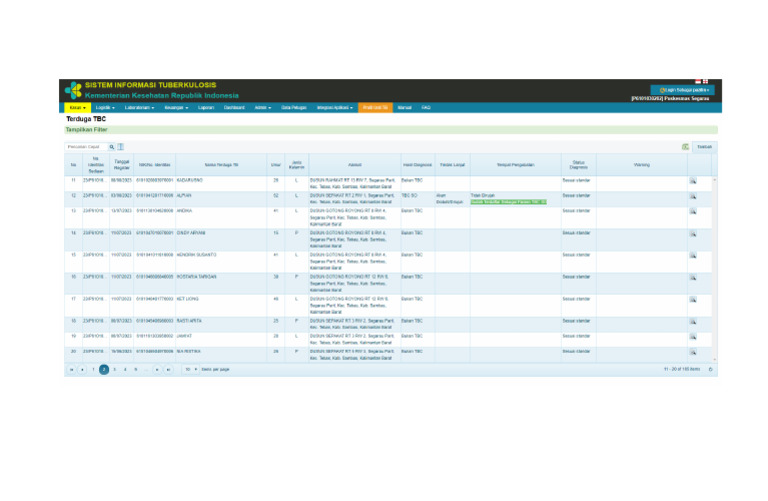The height and width of the screenshot is (501, 768).
Task: Open the Login Sebagai user dropdown
Action: (x=682, y=90)
